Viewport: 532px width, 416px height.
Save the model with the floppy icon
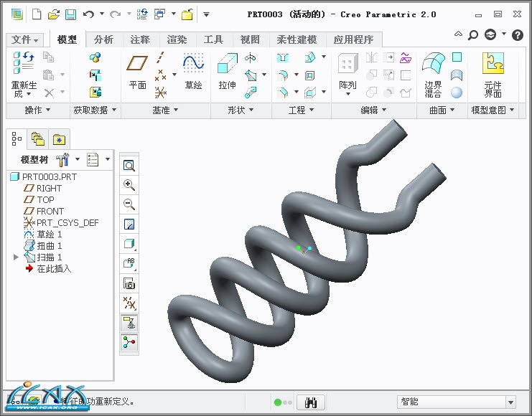[x=70, y=14]
